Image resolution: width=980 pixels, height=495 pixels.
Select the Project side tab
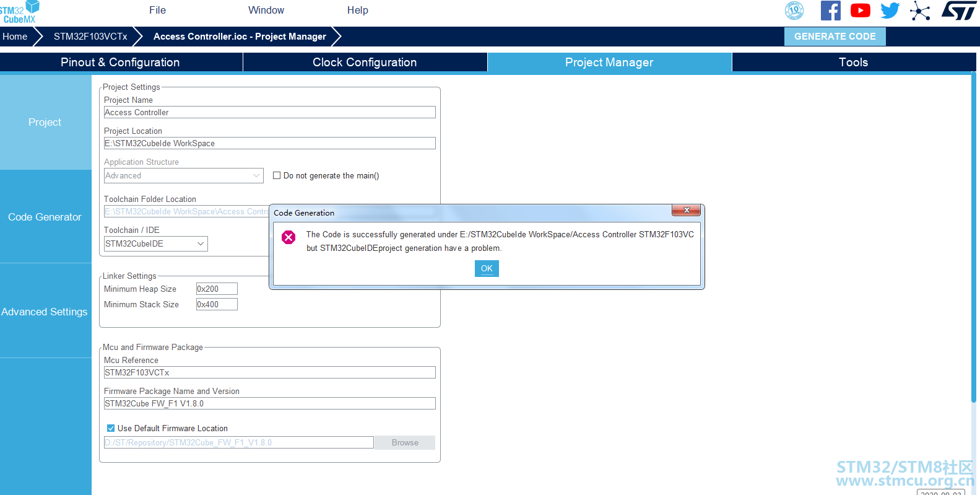point(45,122)
